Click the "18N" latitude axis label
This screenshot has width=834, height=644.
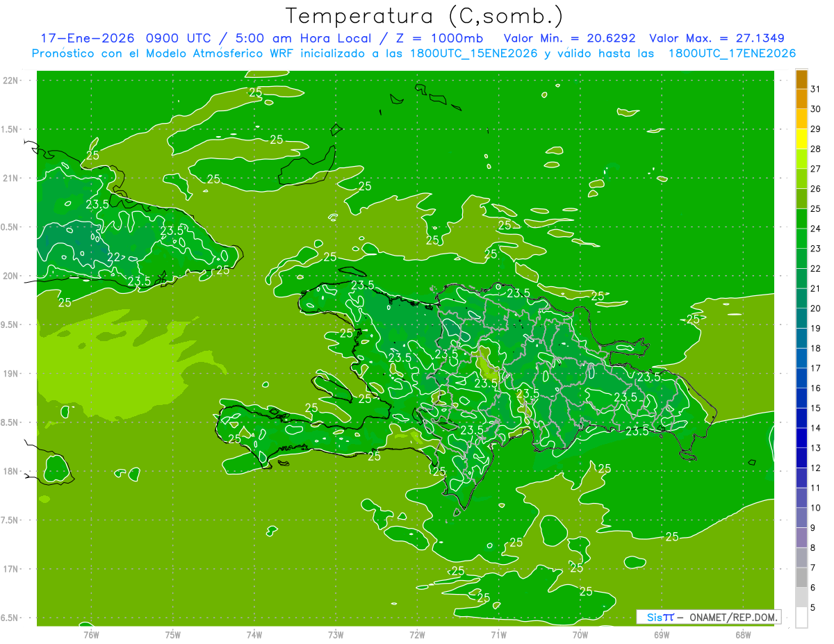[x=10, y=471]
